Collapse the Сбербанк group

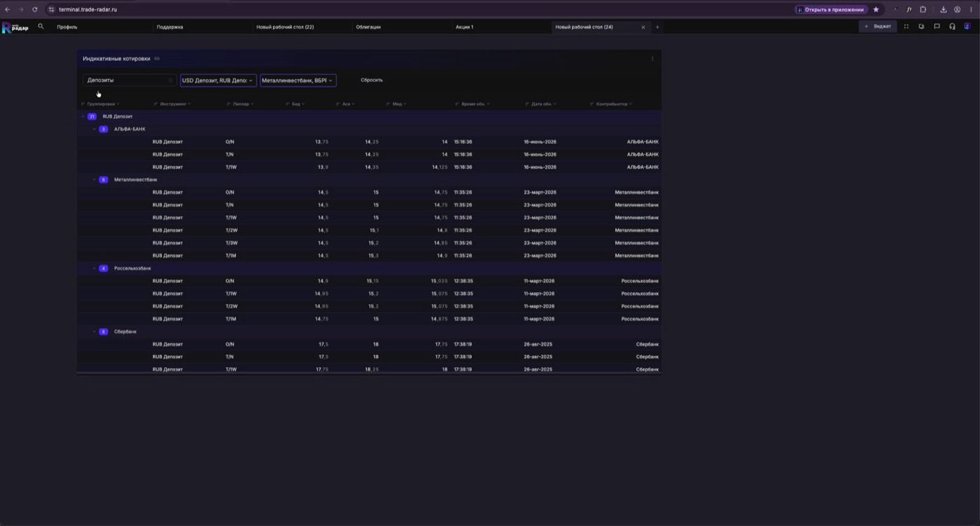pyautogui.click(x=94, y=332)
